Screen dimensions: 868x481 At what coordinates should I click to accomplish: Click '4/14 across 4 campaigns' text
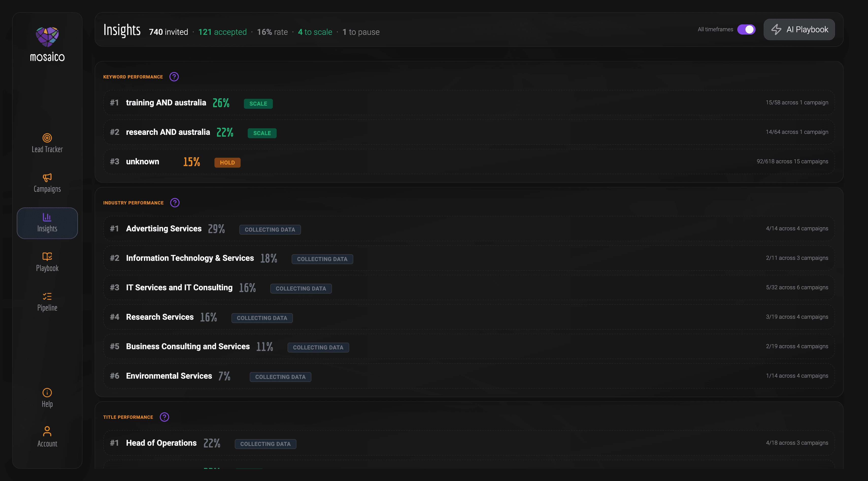797,229
